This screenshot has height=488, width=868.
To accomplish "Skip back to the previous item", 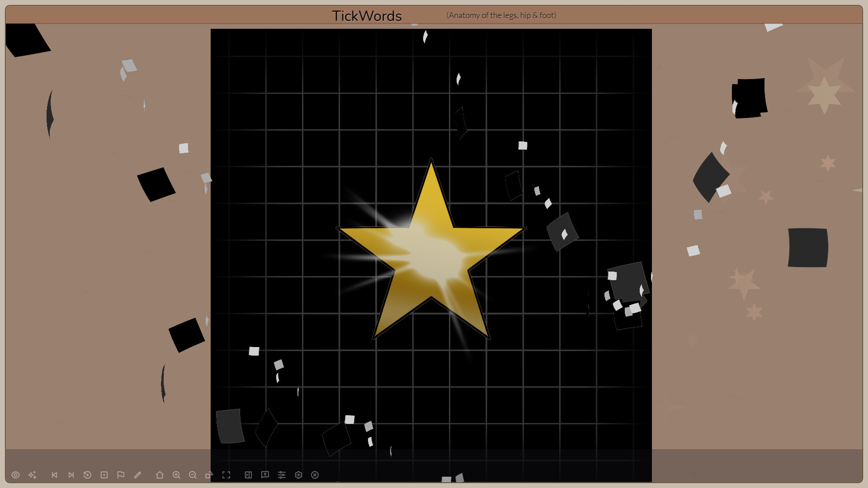I will (x=55, y=475).
